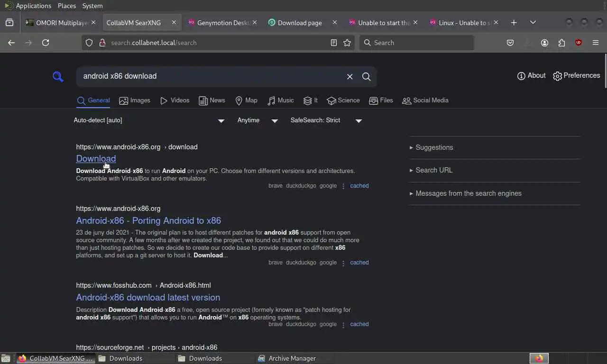Viewport: 607px width, 364px height.
Task: Click the SearXNG magnifier logo icon
Action: click(x=58, y=76)
